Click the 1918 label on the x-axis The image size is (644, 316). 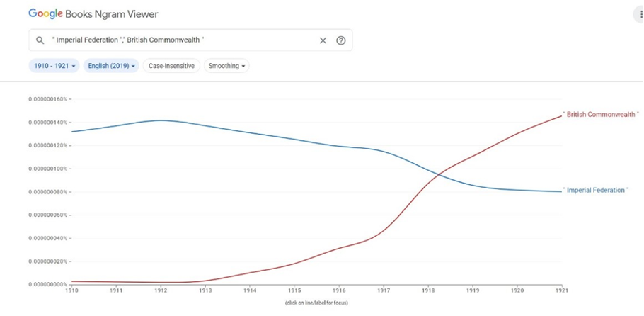(x=427, y=290)
